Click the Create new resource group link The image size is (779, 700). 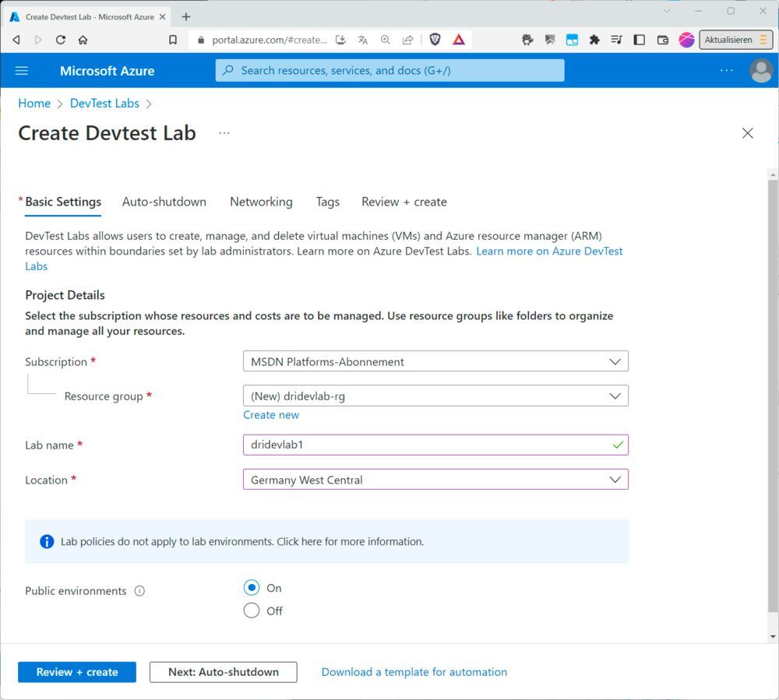point(271,415)
